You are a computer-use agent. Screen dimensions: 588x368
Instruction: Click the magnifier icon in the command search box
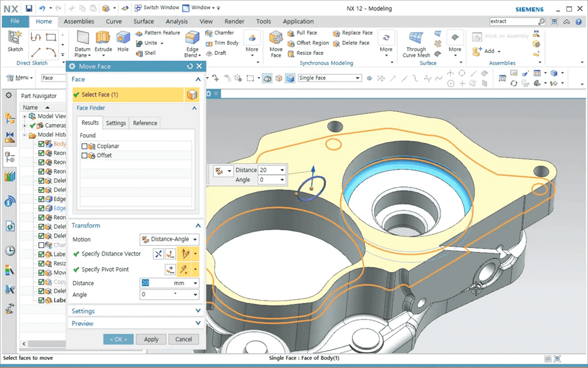click(x=541, y=22)
